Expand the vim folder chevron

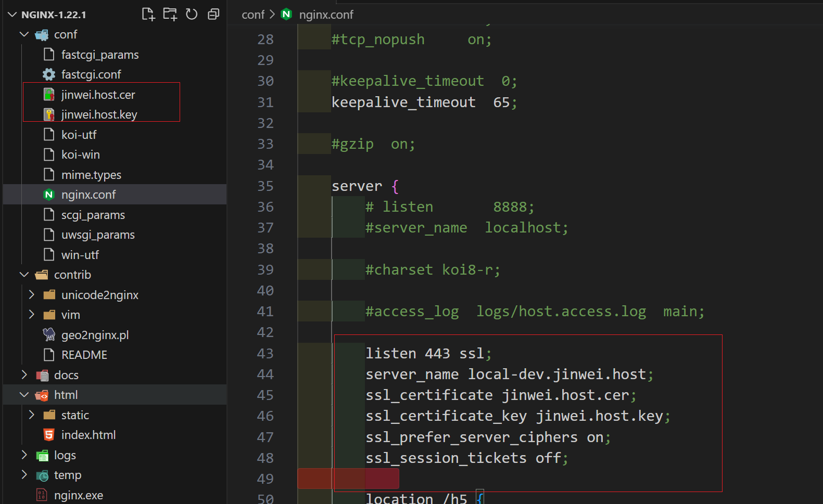click(x=31, y=314)
